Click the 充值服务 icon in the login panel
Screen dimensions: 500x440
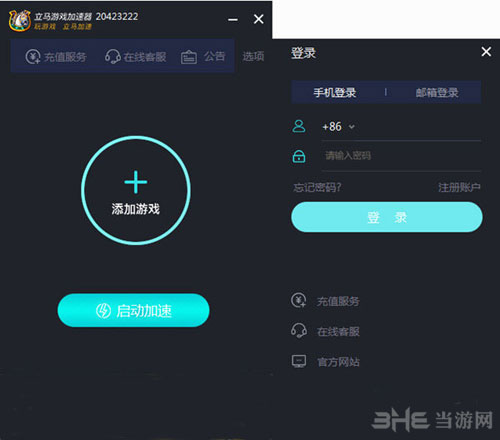298,300
